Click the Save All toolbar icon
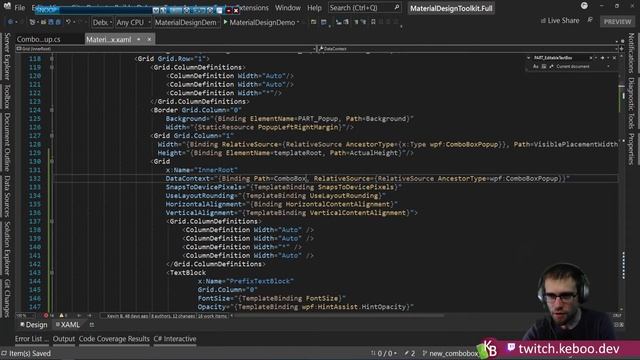This screenshot has height=360, width=640. (58, 22)
